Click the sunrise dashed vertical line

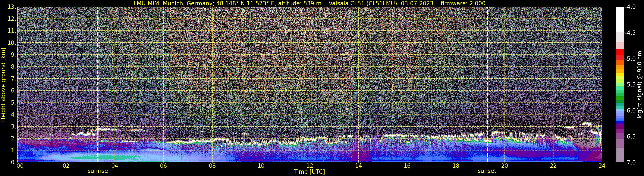point(98,85)
